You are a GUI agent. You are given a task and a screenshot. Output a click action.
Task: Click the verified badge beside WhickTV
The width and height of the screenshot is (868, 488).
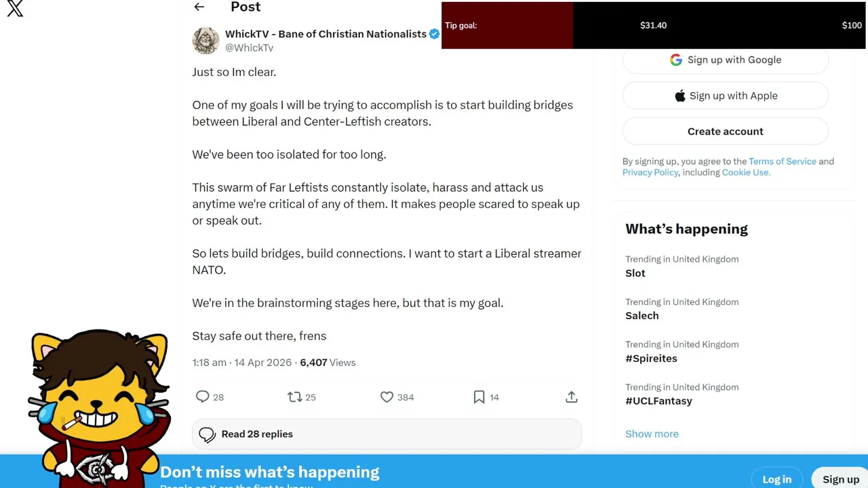(x=435, y=34)
